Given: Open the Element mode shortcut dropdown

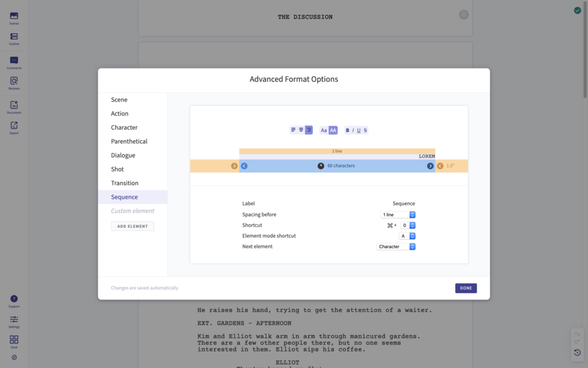Looking at the screenshot, I should [408, 235].
